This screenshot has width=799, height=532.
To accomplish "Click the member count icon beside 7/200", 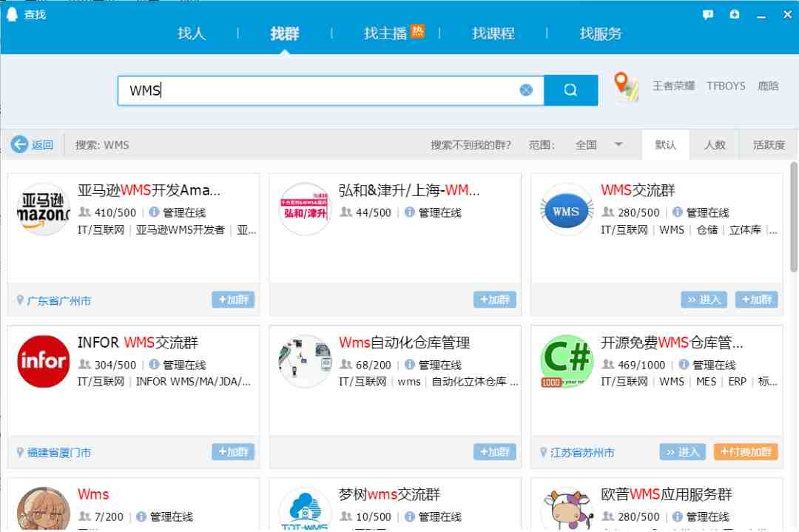I will point(84,516).
